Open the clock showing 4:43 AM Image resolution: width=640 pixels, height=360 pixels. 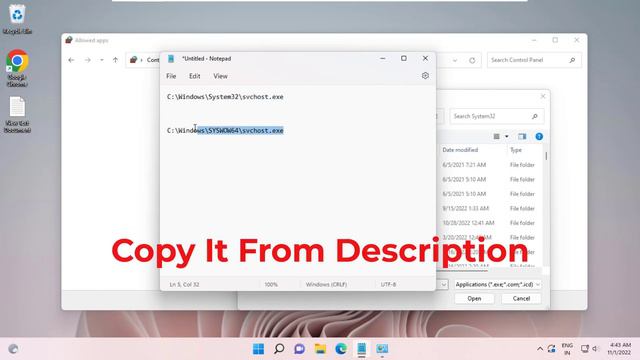[x=619, y=349]
